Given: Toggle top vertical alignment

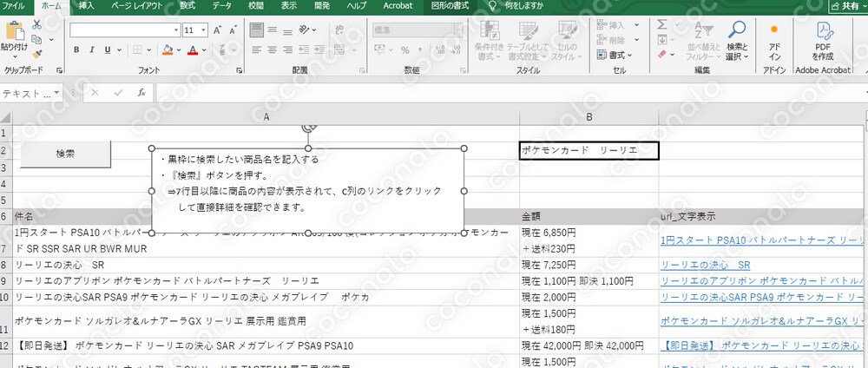Looking at the screenshot, I should click(x=256, y=30).
